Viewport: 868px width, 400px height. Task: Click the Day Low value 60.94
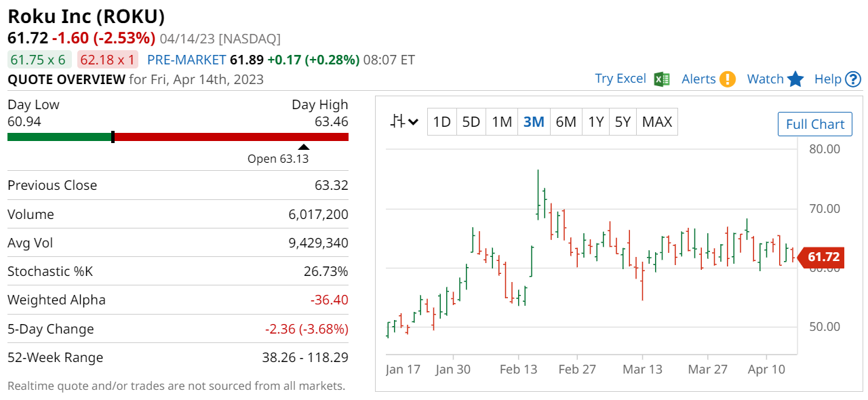(24, 121)
